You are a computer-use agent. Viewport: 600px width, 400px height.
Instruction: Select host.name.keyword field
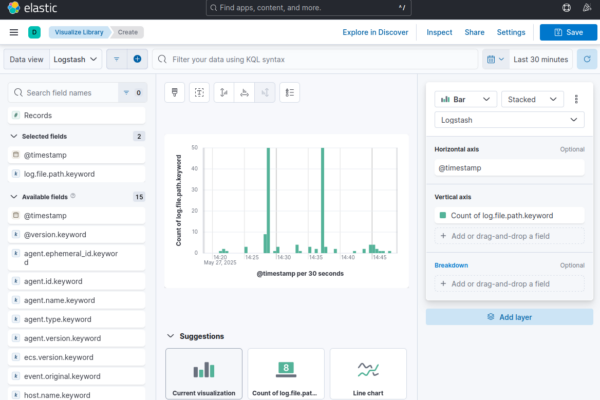(77, 394)
